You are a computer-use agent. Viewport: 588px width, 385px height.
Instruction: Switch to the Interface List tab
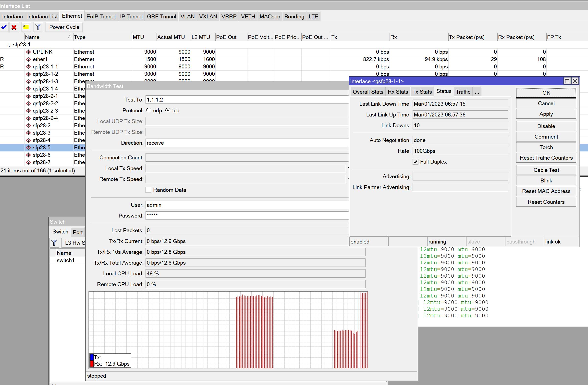click(x=42, y=17)
